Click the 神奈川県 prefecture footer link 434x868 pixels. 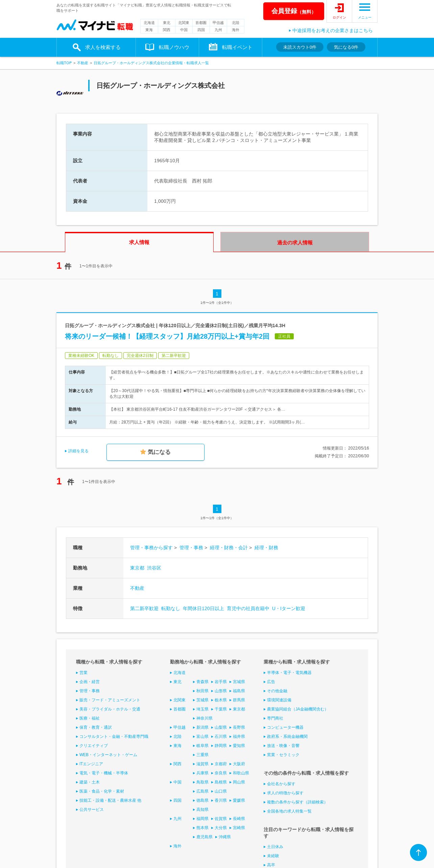click(x=203, y=718)
